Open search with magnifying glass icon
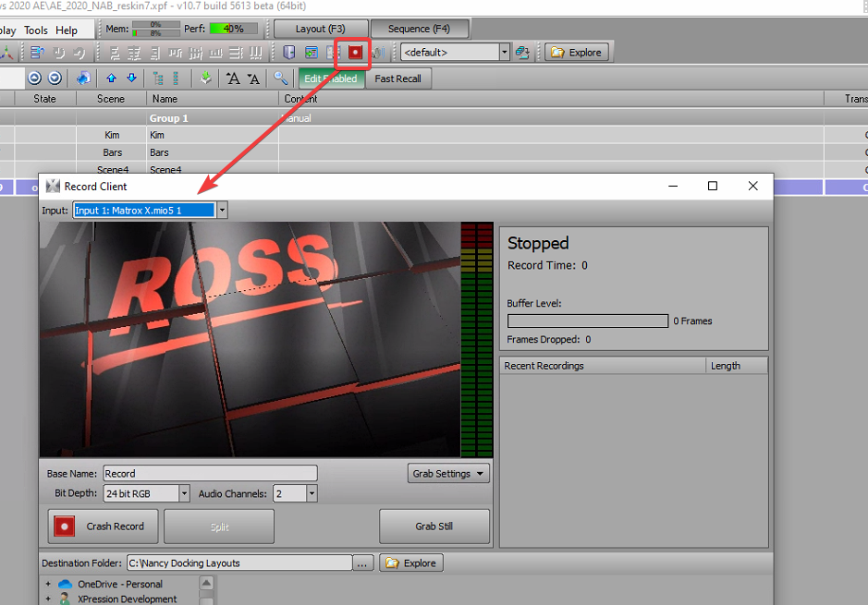Image resolution: width=868 pixels, height=605 pixels. [x=281, y=79]
